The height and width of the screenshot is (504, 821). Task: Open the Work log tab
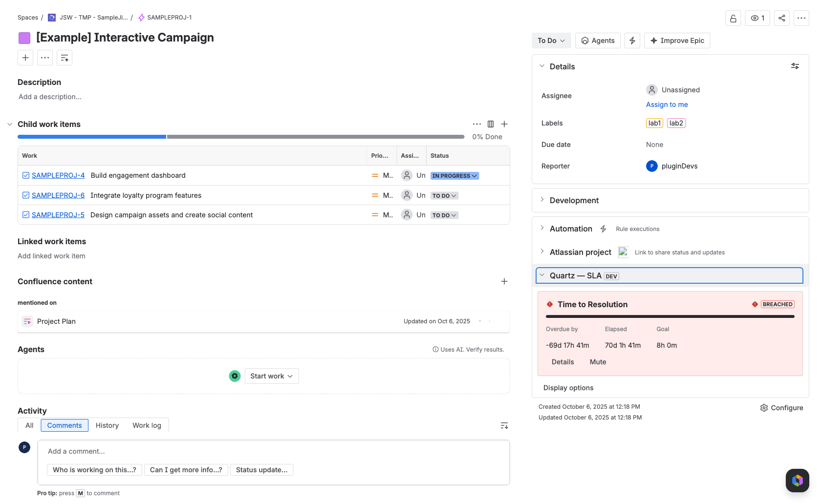click(x=147, y=425)
